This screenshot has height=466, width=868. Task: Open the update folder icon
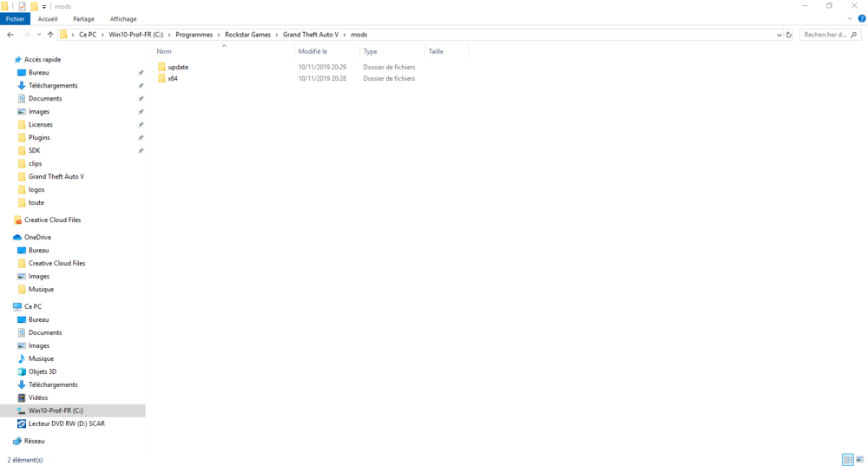coord(161,67)
